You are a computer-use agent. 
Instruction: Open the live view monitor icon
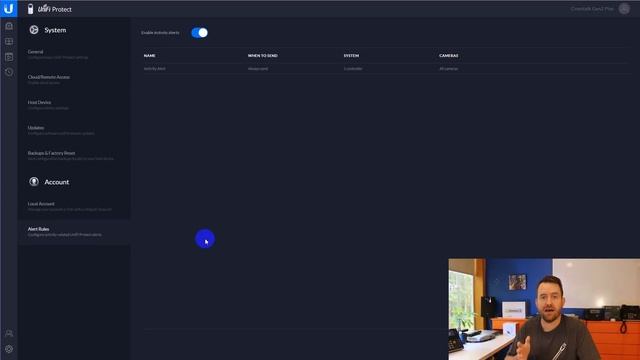[x=9, y=42]
